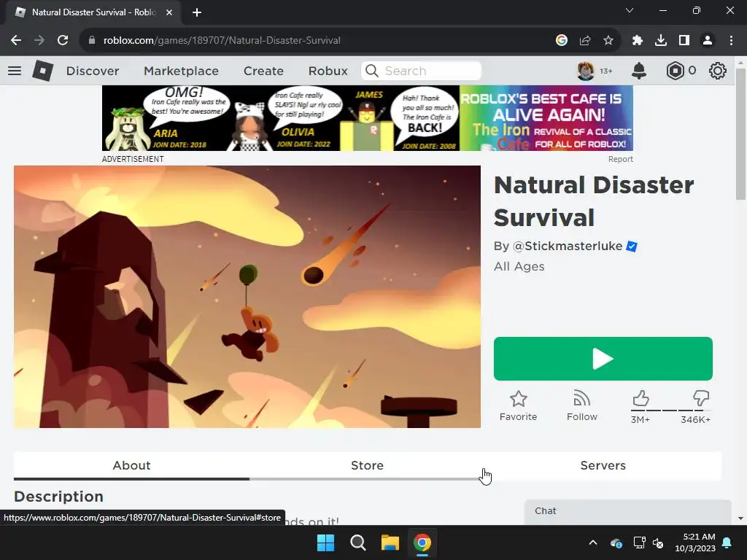The width and height of the screenshot is (747, 560).
Task: Click the 'All Ages' rating text
Action: point(519,267)
